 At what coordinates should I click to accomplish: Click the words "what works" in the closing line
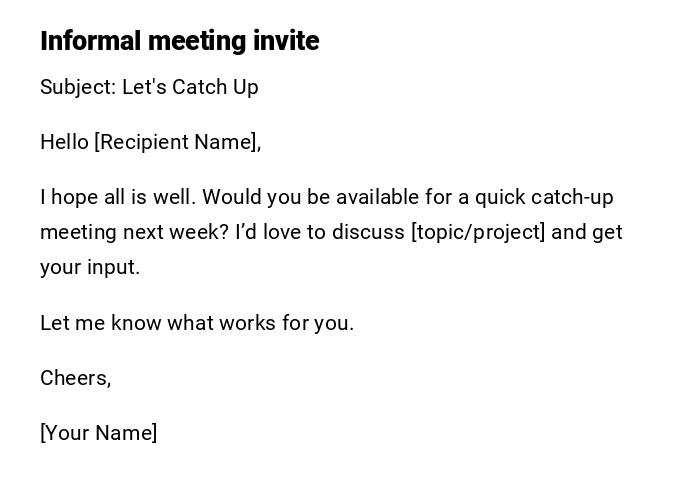coord(214,323)
